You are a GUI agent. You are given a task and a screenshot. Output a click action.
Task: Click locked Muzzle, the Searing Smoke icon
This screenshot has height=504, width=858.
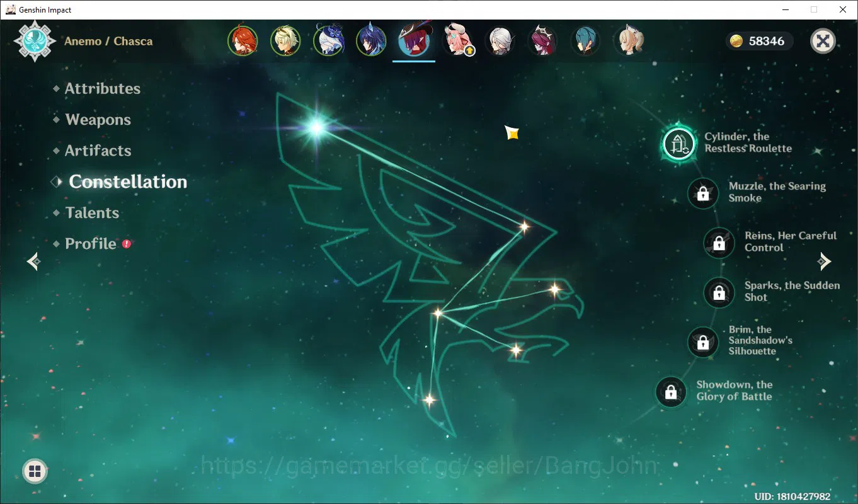(703, 193)
